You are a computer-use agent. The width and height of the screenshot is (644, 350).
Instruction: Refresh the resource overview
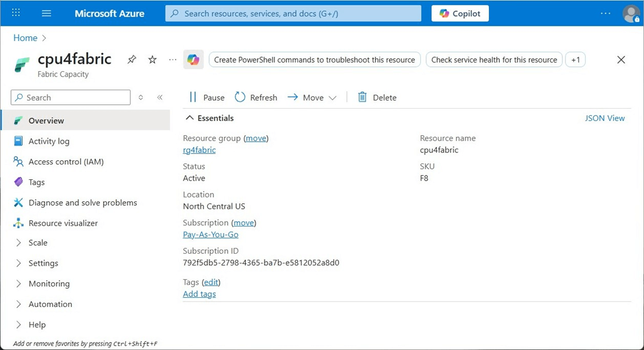tap(256, 98)
